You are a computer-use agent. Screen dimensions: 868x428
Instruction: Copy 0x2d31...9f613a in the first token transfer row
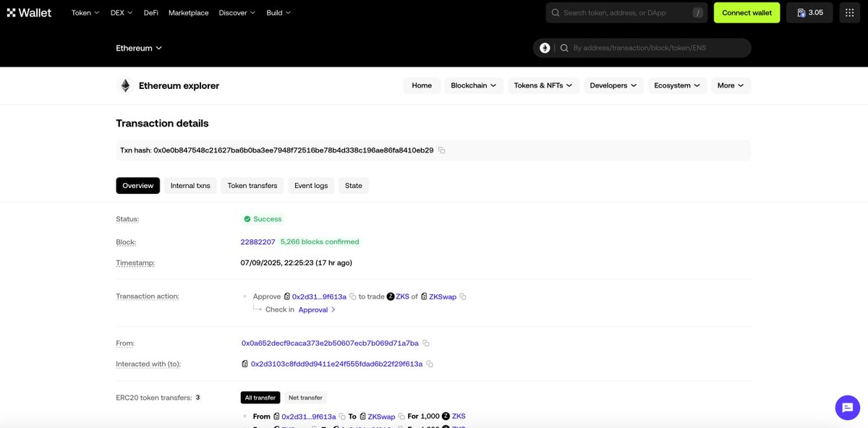coord(342,416)
